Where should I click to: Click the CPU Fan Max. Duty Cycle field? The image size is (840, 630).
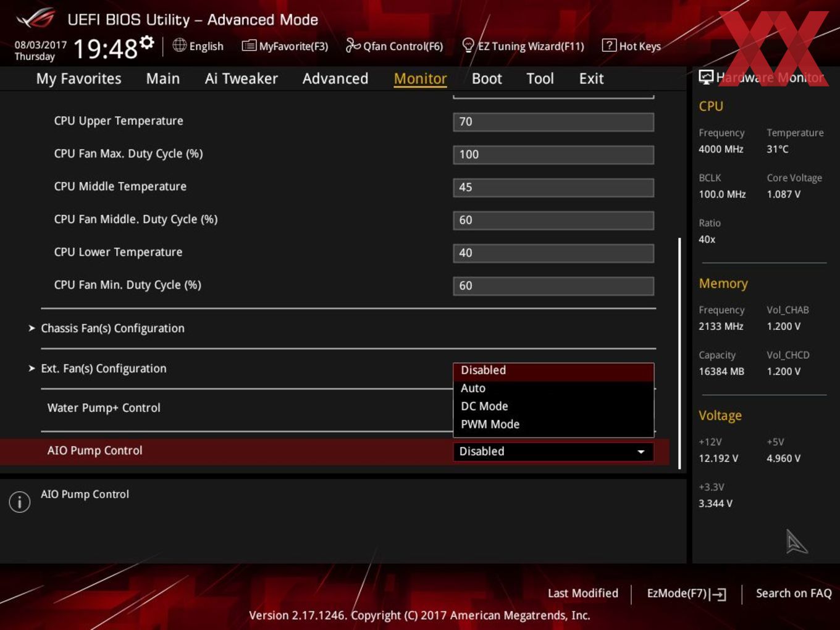click(553, 154)
